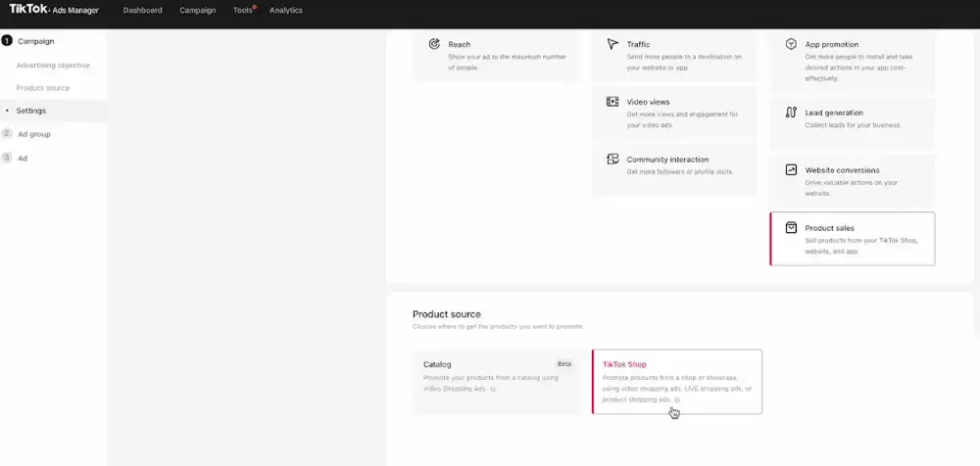Image resolution: width=980 pixels, height=466 pixels.
Task: Click the Community interaction icon
Action: pyautogui.click(x=612, y=160)
